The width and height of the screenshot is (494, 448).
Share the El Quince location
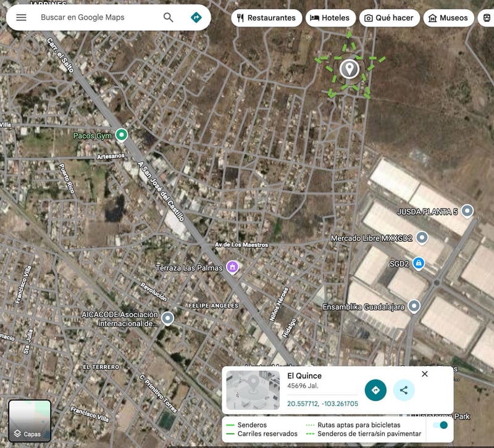pyautogui.click(x=404, y=390)
